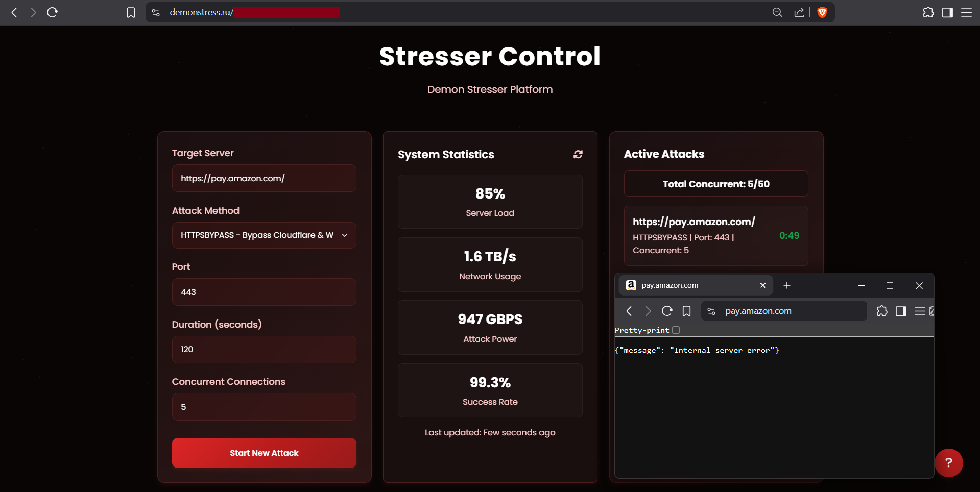This screenshot has width=980, height=492.
Task: Bookmark the page in the main browser window
Action: (x=131, y=12)
